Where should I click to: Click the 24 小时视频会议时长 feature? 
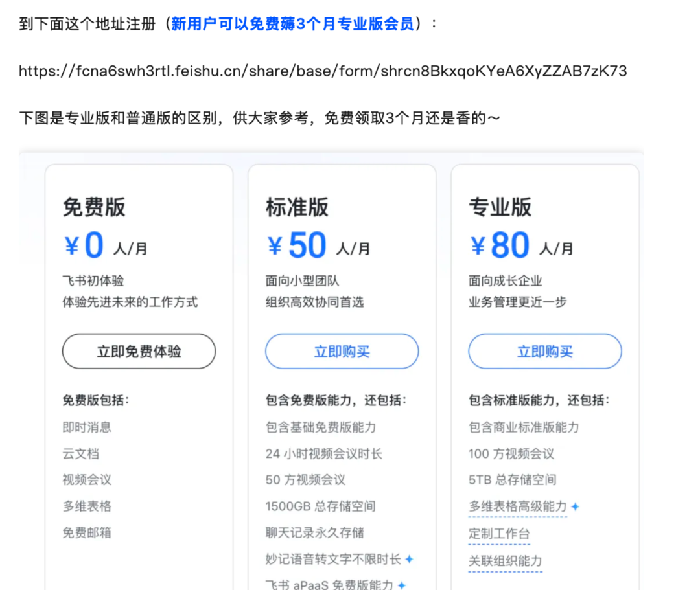click(x=324, y=453)
